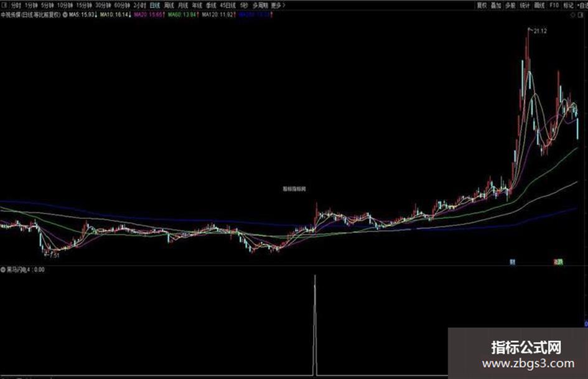Select the 年线 yearly chart tab
The image size is (588, 379).
pos(197,5)
